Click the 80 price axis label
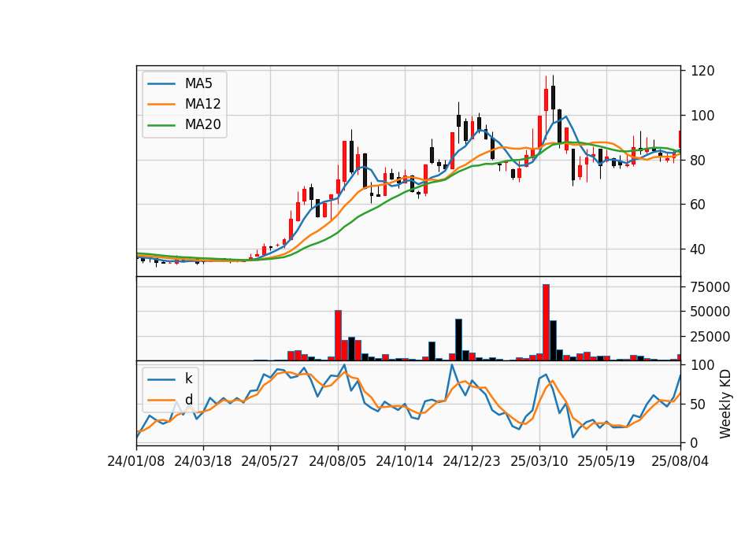 click(x=699, y=161)
